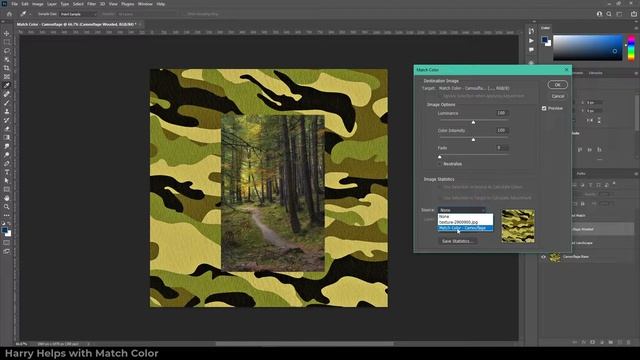Confirm Match Color with OK button

(558, 85)
